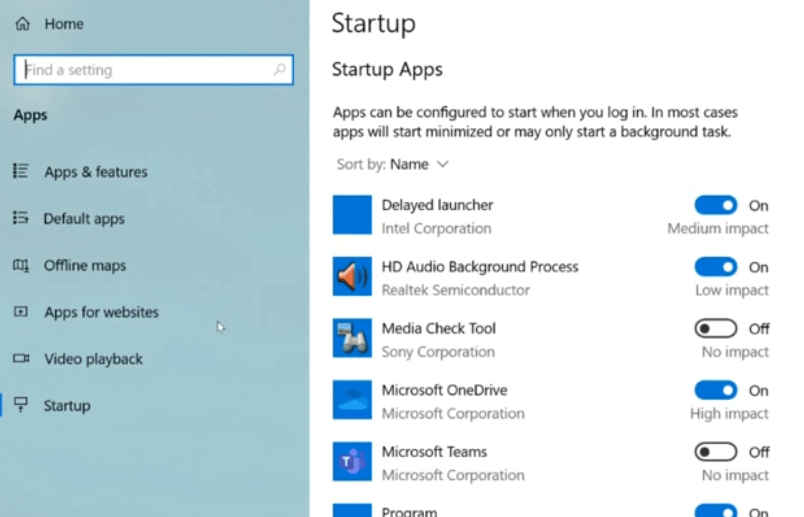Click the Home house icon
Image resolution: width=804 pixels, height=517 pixels.
(x=23, y=24)
